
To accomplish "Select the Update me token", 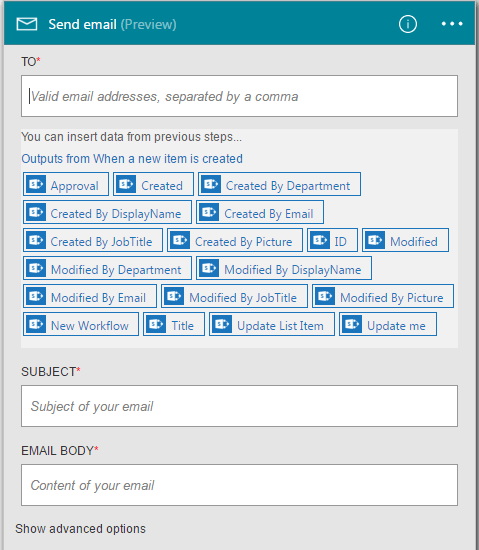I will point(388,324).
